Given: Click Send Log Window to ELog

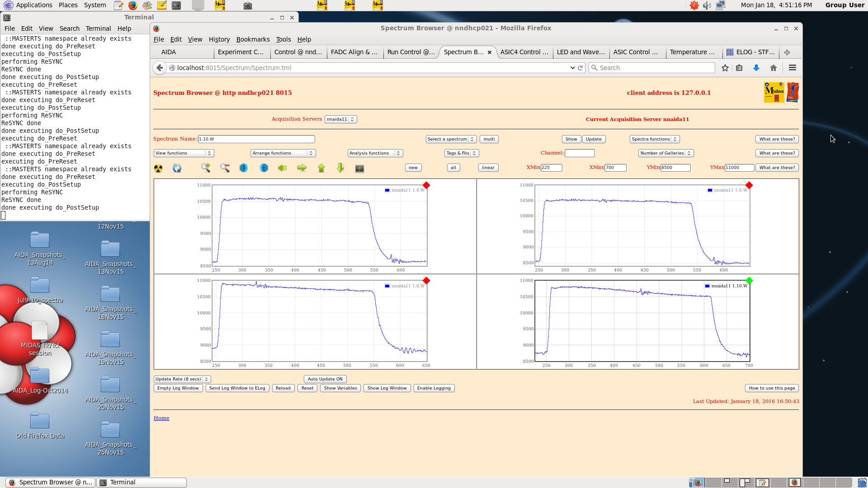Looking at the screenshot, I should click(x=237, y=388).
